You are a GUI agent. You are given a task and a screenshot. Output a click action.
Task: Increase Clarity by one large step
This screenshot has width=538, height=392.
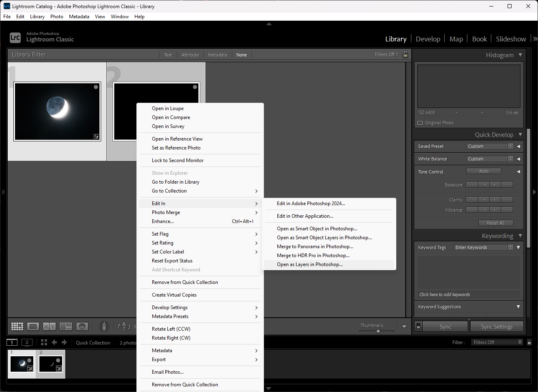pos(507,199)
